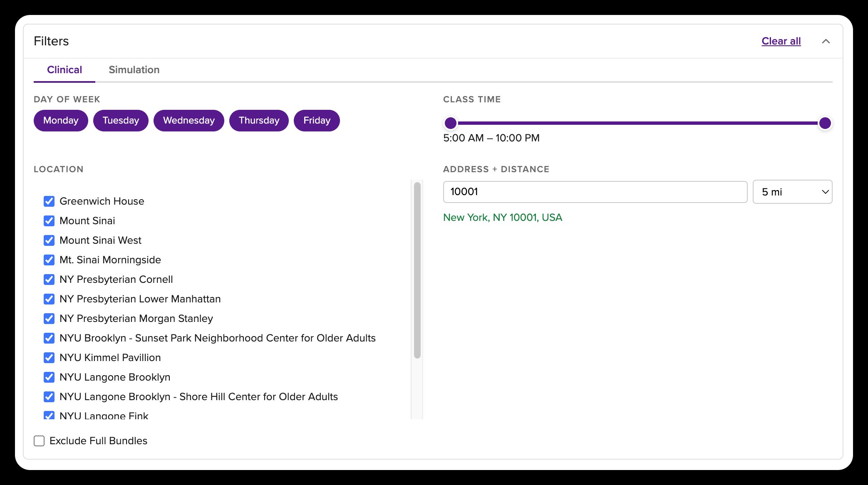Image resolution: width=868 pixels, height=485 pixels.
Task: Uncheck the Greenwich House location
Action: pyautogui.click(x=49, y=201)
